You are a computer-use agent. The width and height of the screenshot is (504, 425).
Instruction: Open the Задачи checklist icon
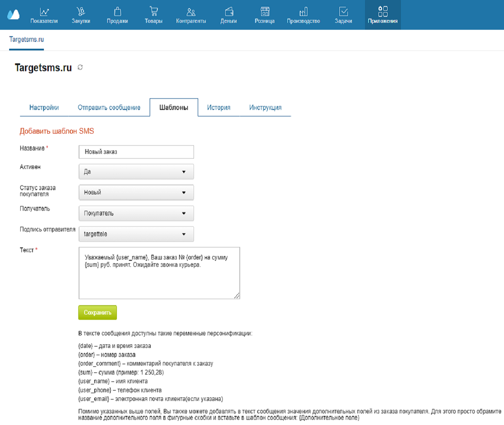click(343, 12)
